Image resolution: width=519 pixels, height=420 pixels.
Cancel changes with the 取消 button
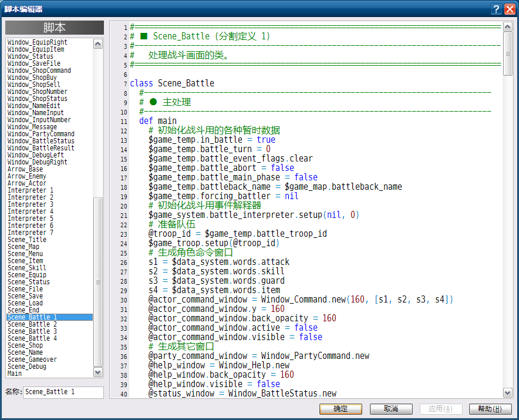[x=391, y=409]
